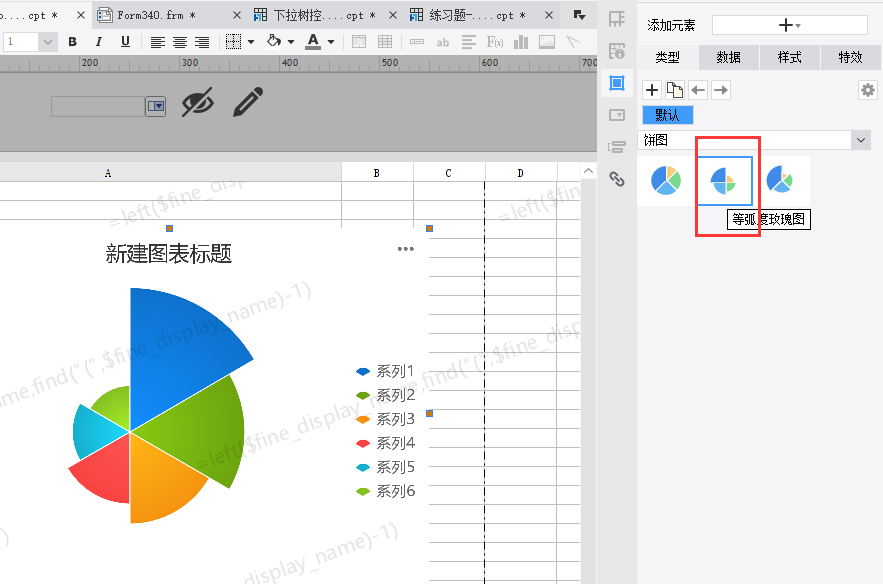883x584 pixels.
Task: Click the copy chart type icon
Action: pos(675,90)
